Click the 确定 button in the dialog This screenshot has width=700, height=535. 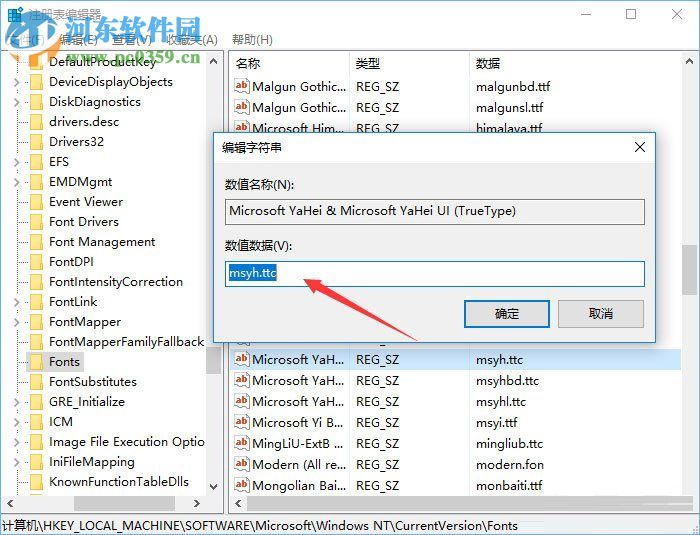coord(507,313)
